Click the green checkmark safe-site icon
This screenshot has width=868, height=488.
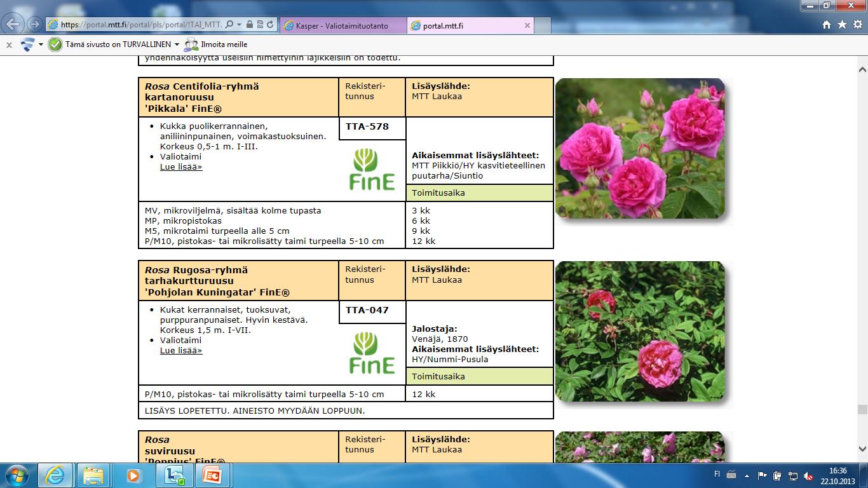(55, 44)
